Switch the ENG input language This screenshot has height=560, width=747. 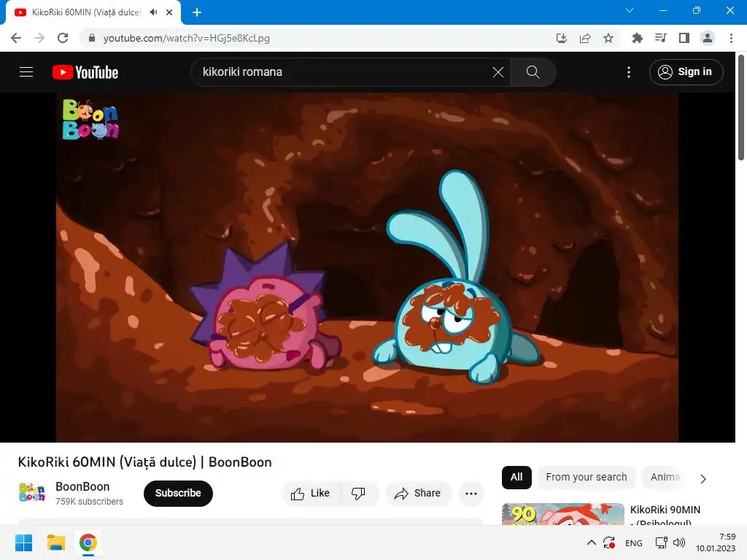click(x=634, y=543)
